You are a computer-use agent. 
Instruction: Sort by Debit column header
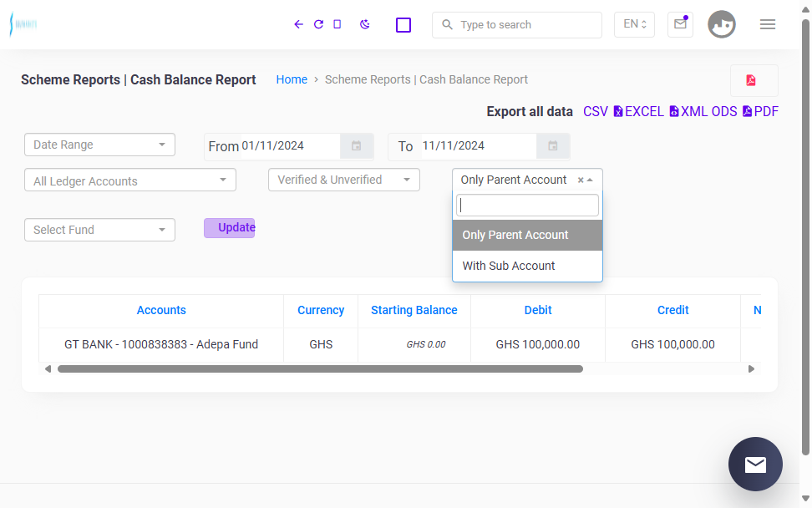tap(537, 310)
